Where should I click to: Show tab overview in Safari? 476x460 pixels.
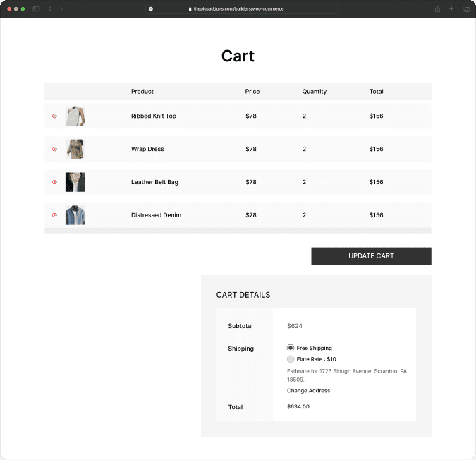point(465,9)
